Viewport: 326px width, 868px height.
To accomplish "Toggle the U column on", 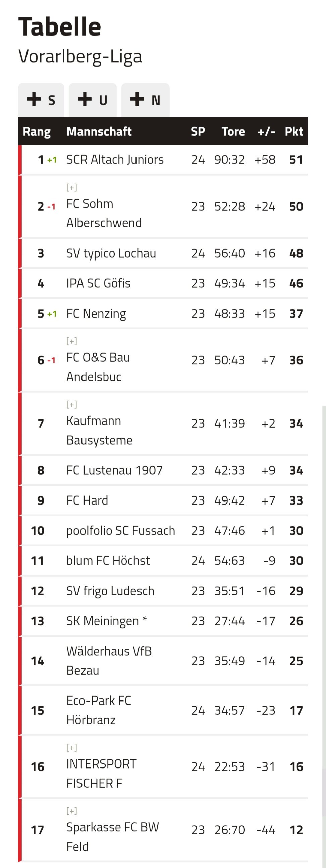I will [93, 100].
